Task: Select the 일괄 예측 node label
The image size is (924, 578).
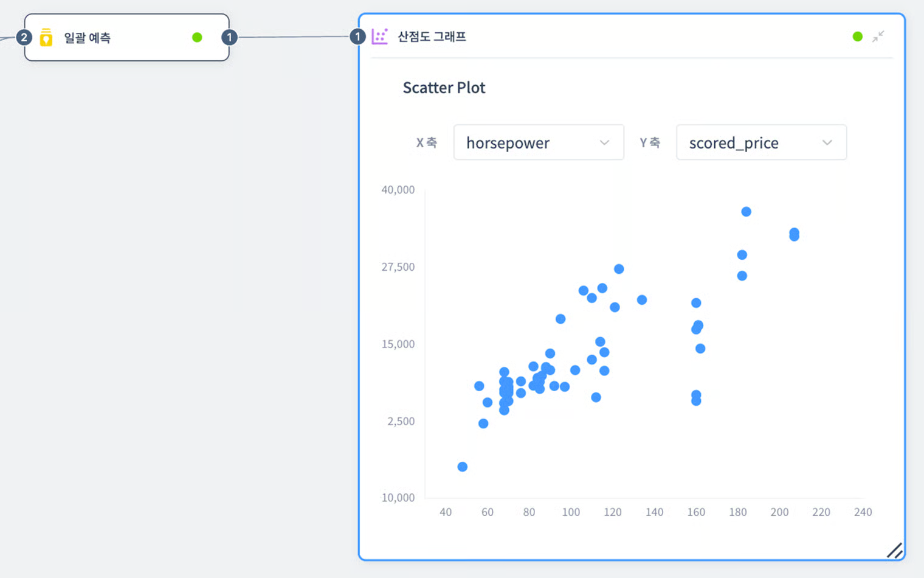Action: [87, 38]
